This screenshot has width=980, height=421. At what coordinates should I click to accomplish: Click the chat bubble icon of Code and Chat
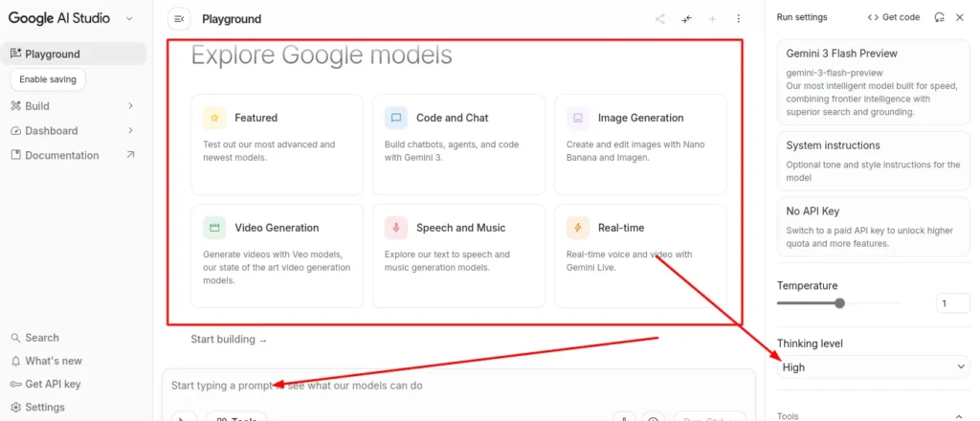[x=396, y=118]
